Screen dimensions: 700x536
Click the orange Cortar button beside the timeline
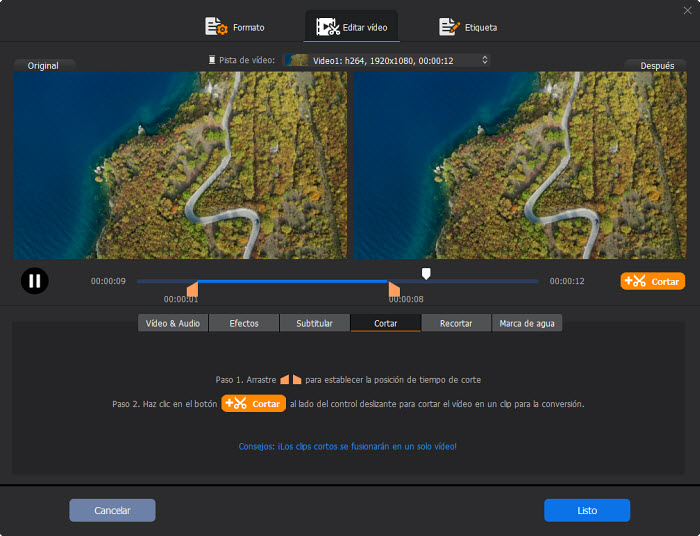click(x=652, y=281)
